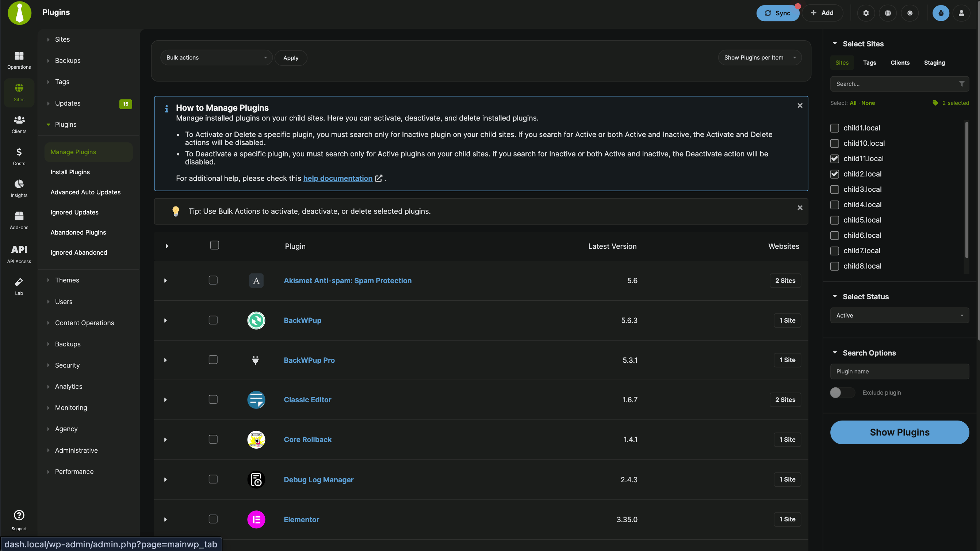Image resolution: width=980 pixels, height=551 pixels.
Task: Expand the Core Rollback row arrow
Action: pyautogui.click(x=165, y=440)
